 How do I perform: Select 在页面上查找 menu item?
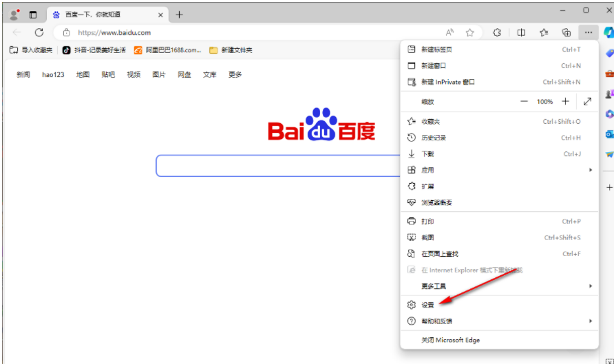click(499, 254)
